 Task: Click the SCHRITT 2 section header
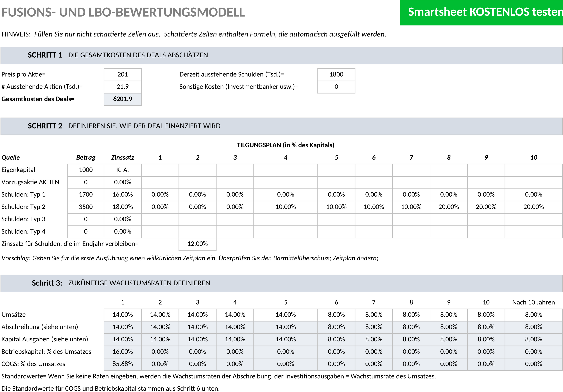pyautogui.click(x=281, y=126)
